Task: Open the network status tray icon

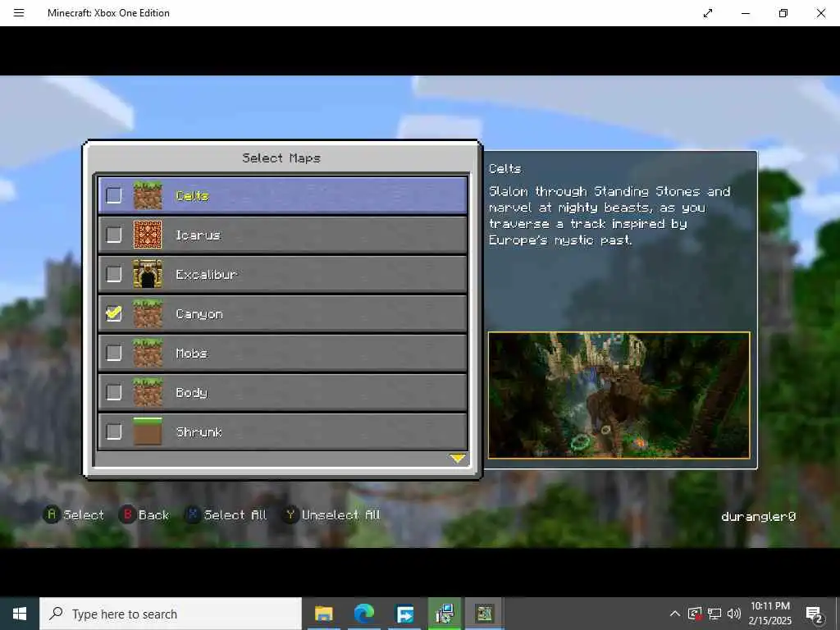Action: [714, 614]
